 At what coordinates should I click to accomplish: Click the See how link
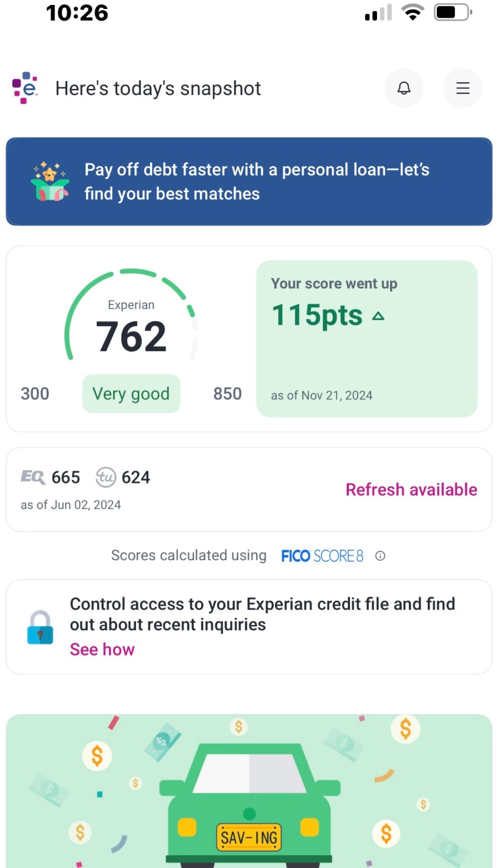click(102, 650)
